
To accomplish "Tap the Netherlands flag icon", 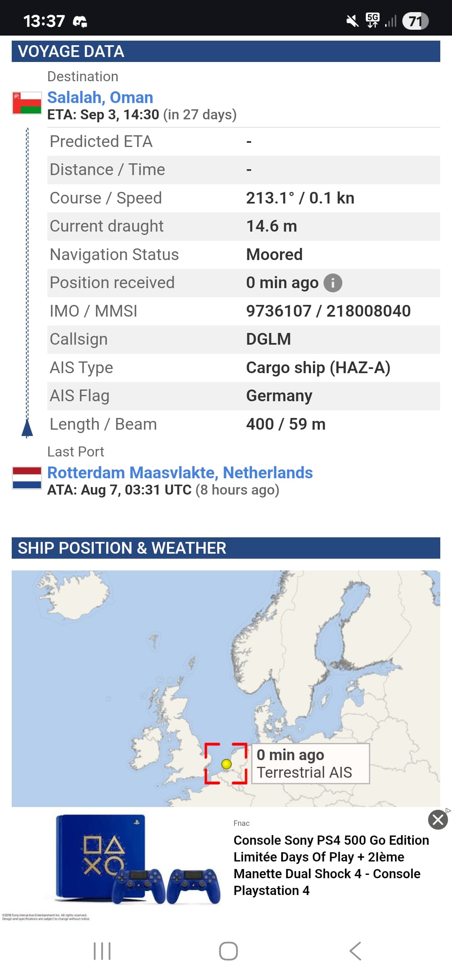I will [27, 478].
